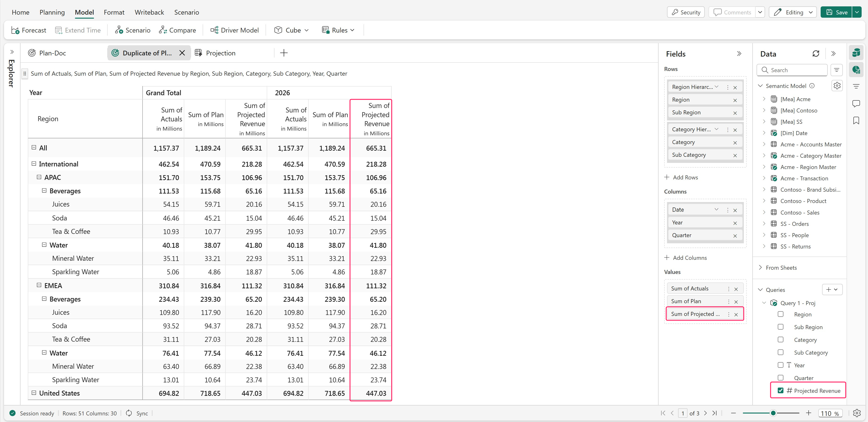868x422 pixels.
Task: Collapse the EMEA row group
Action: (x=39, y=285)
